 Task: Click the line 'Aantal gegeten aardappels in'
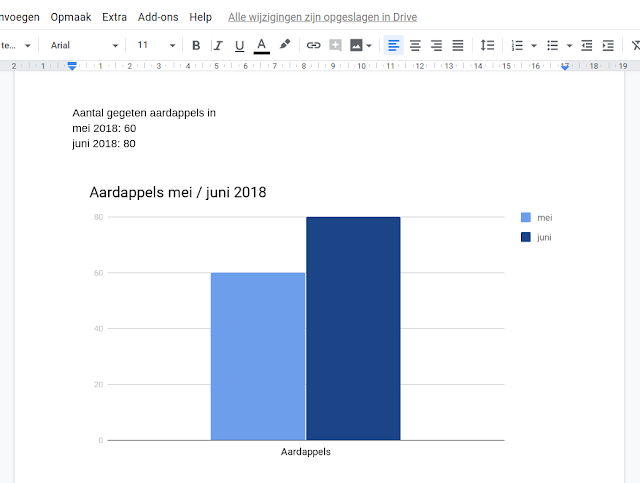click(x=144, y=113)
